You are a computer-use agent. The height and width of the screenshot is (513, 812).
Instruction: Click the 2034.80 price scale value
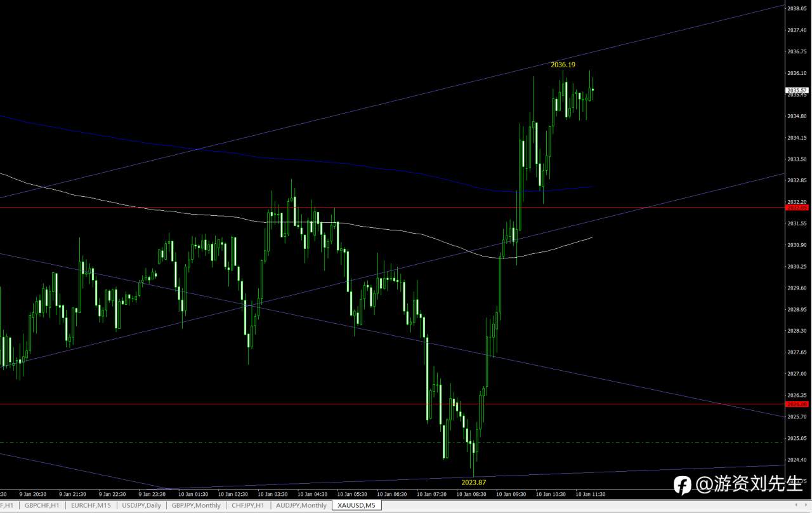click(x=797, y=116)
